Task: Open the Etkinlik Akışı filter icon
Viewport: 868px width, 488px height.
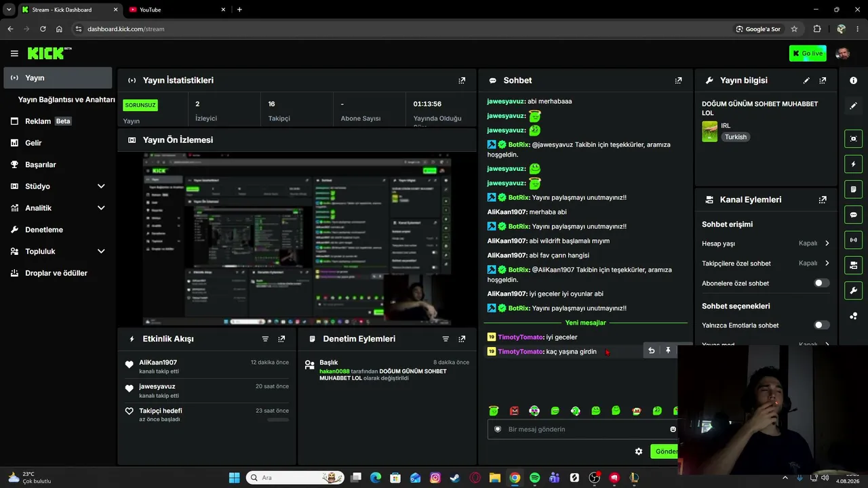Action: (x=265, y=339)
